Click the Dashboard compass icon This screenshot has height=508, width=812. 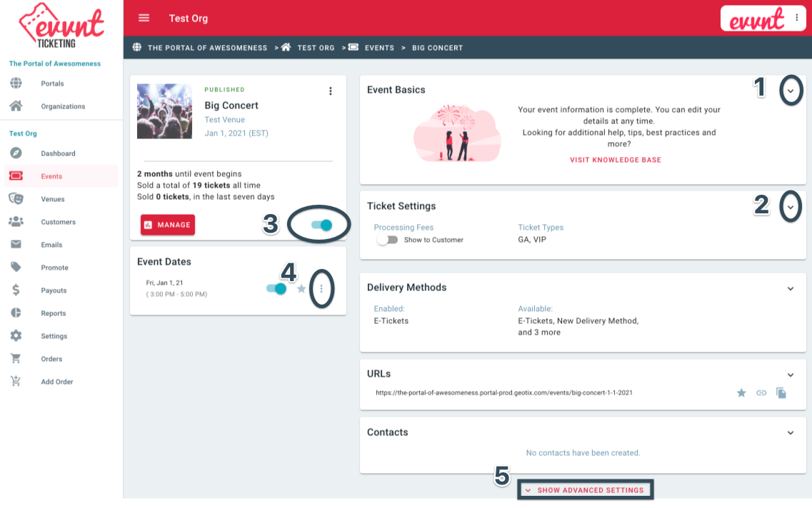pos(16,153)
